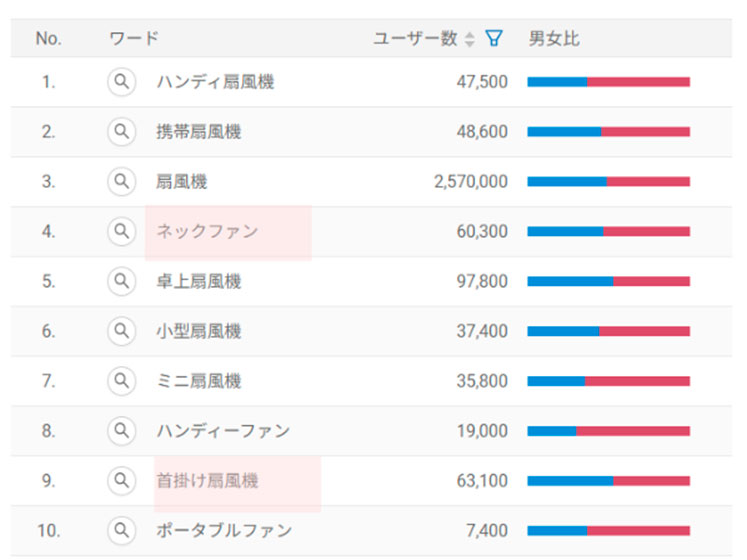This screenshot has width=747, height=560.
Task: Click the ワード column header
Action: (134, 39)
